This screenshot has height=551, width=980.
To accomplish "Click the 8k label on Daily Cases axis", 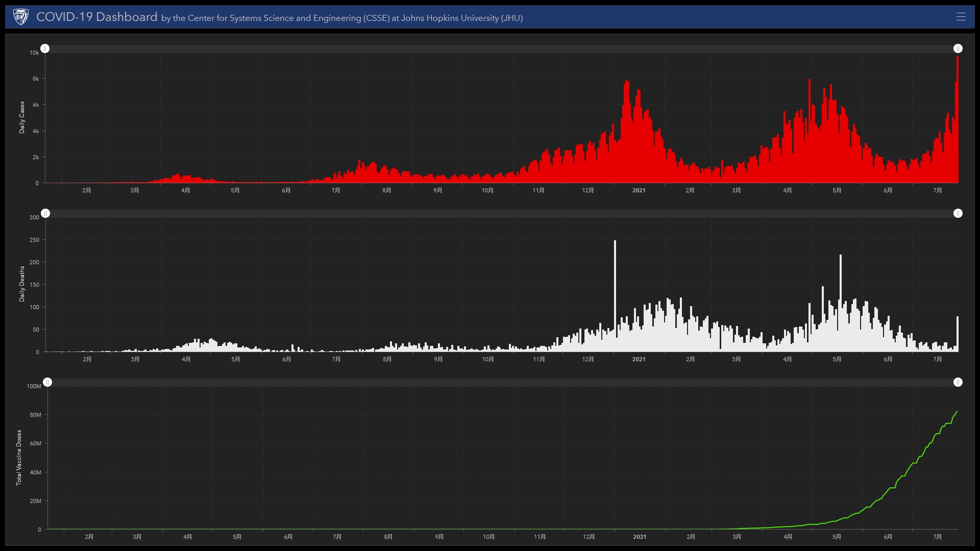I will [36, 79].
